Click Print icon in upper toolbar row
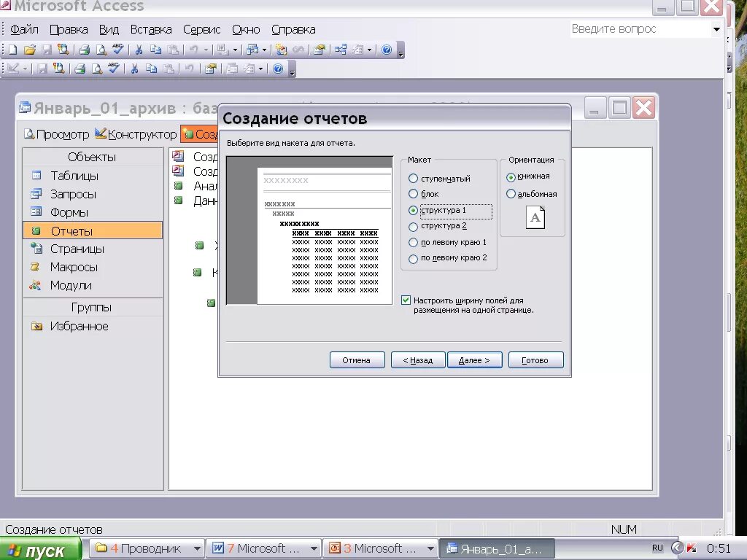 tap(85, 50)
